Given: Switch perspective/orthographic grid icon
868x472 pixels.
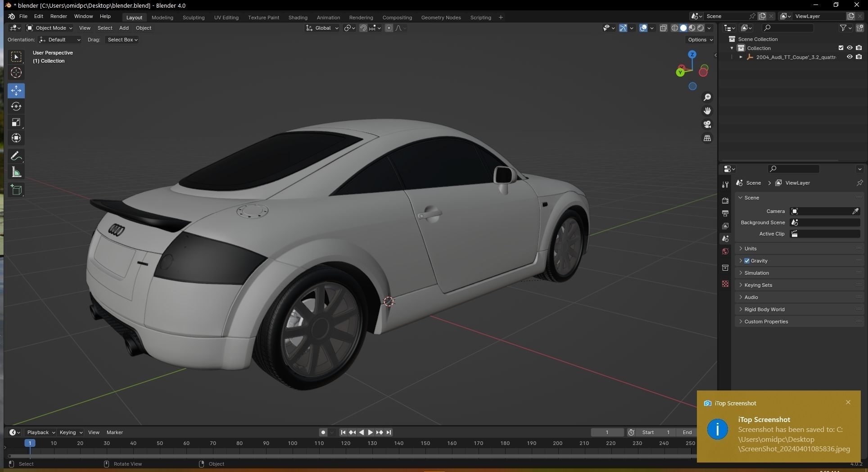Looking at the screenshot, I should coord(707,138).
